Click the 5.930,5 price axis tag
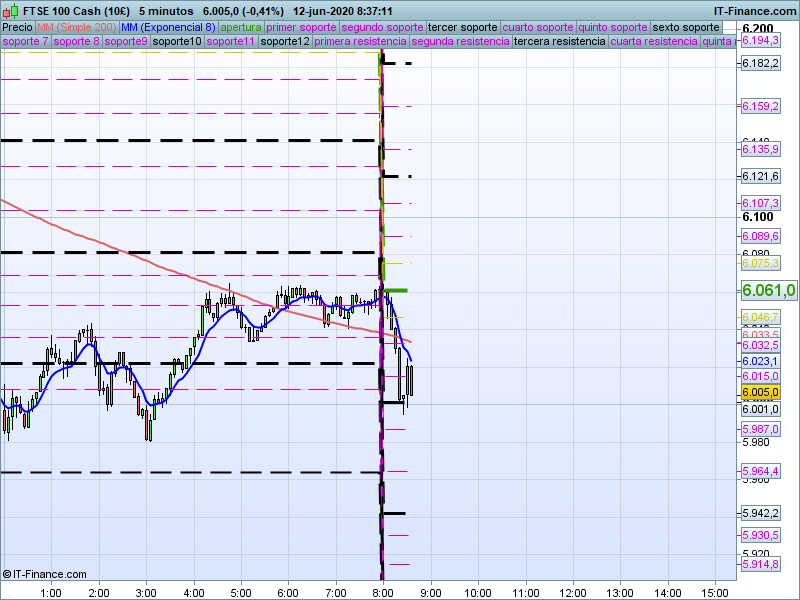 (760, 535)
